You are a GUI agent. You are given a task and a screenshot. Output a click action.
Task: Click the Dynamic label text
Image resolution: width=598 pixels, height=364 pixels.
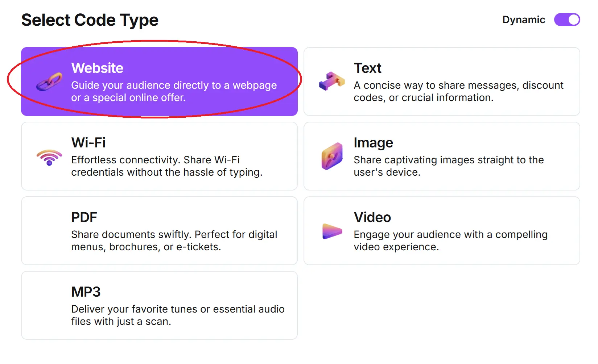click(524, 20)
